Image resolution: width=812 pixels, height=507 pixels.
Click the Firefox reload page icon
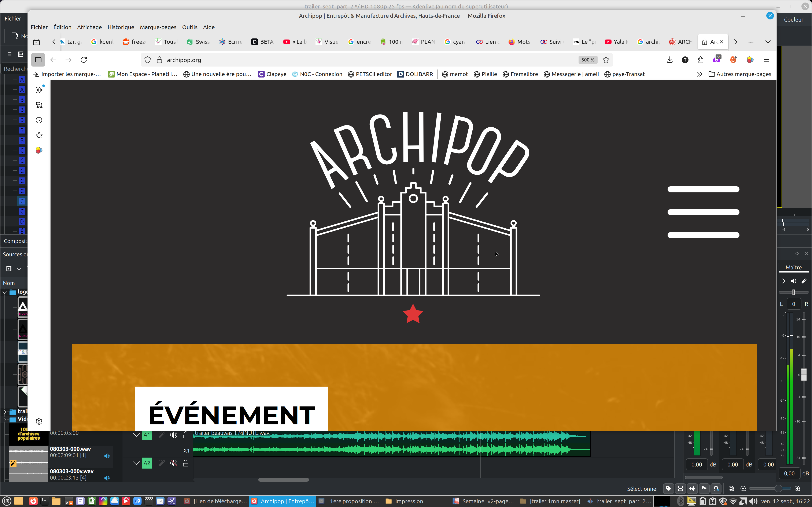(84, 60)
